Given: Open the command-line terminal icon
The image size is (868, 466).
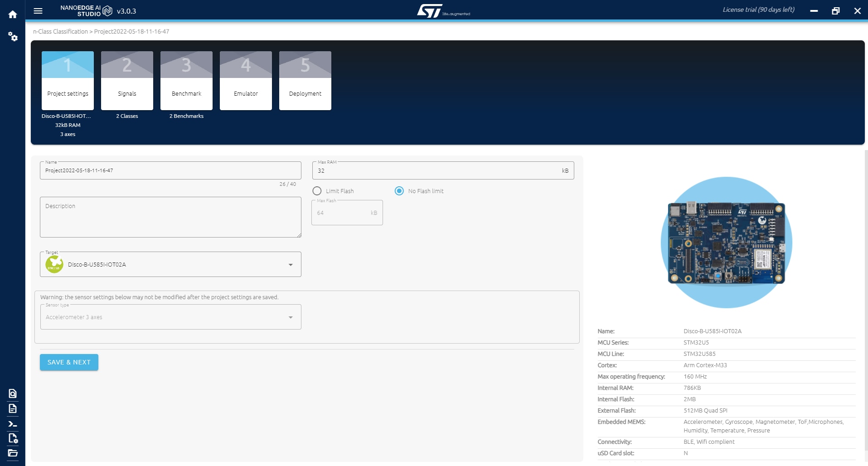Looking at the screenshot, I should click(x=13, y=424).
